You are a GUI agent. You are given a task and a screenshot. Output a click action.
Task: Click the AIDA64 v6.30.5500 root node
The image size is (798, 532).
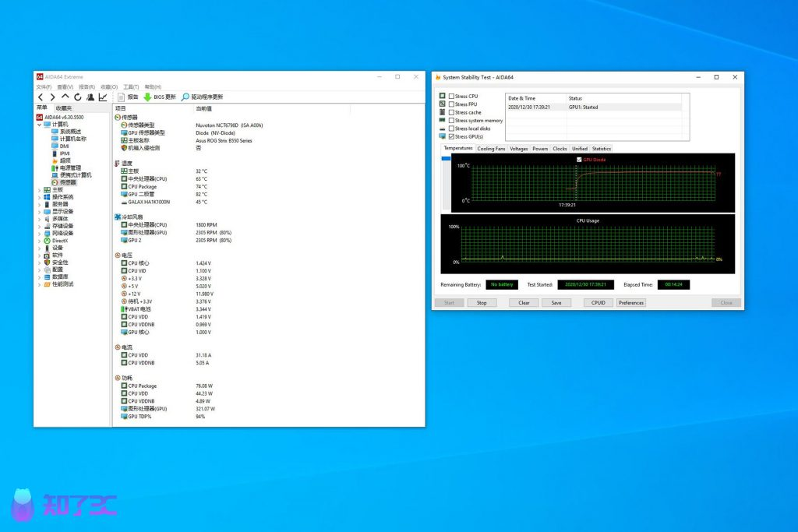pos(60,117)
